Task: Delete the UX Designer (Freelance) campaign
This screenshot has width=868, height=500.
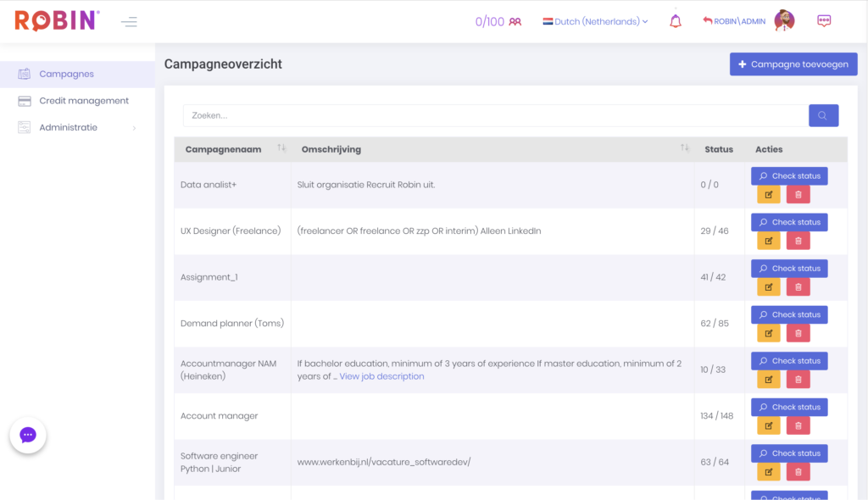Action: 798,240
